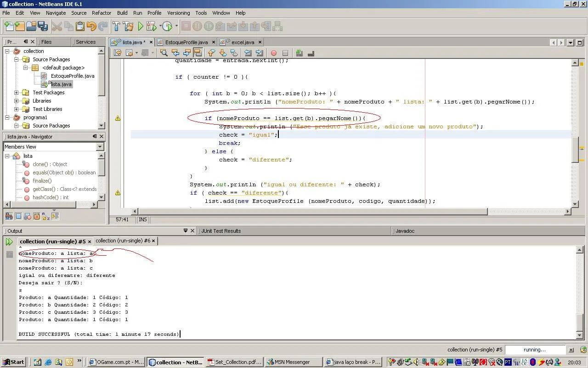Viewport: 588px width, 368px height.
Task: Re-run output with green double arrow
Action: click(x=9, y=241)
